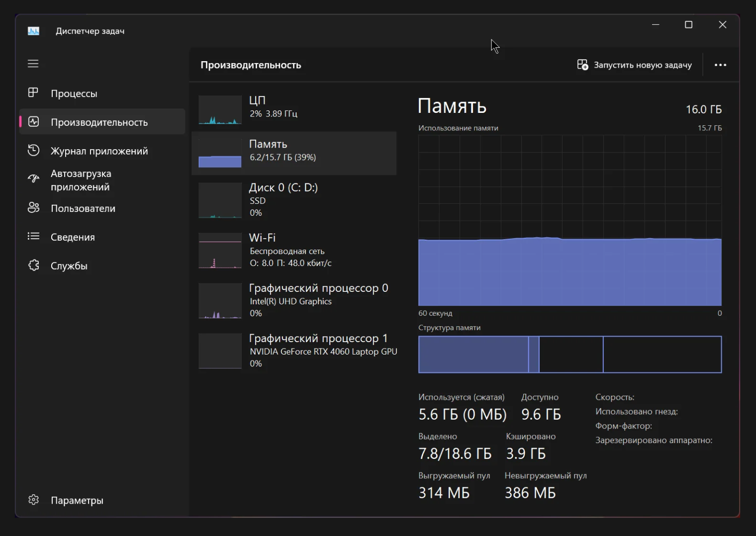Open the Службы section

(x=70, y=266)
